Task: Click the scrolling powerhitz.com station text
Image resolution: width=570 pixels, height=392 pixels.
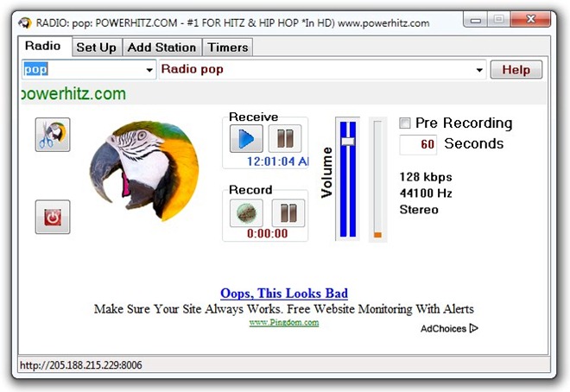Action: 73,94
